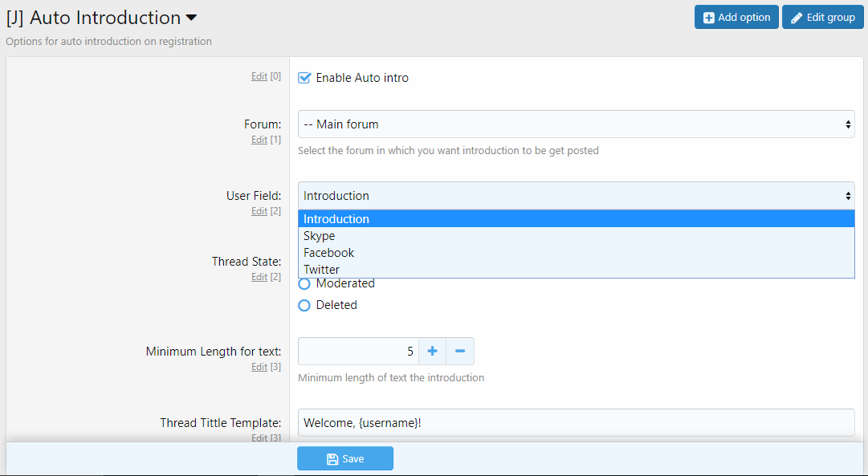This screenshot has width=868, height=476.
Task: Uncheck the Enable Auto intro checkbox
Action: pyautogui.click(x=304, y=78)
